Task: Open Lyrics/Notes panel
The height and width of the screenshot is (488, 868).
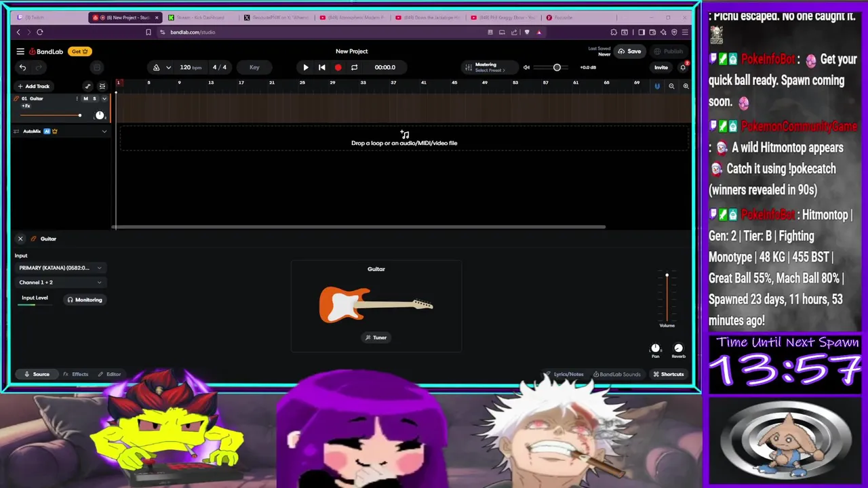Action: pyautogui.click(x=564, y=374)
